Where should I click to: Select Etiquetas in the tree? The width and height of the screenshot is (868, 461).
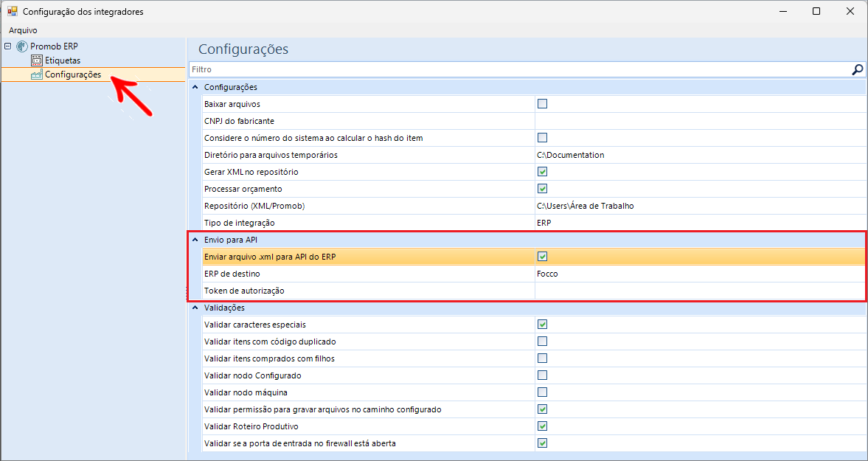[63, 60]
